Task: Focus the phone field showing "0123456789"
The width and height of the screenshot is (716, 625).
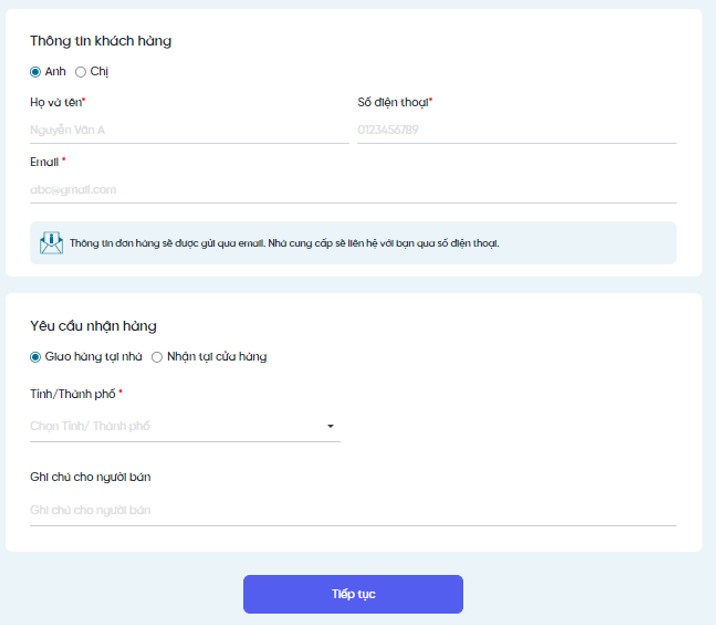Action: [516, 129]
